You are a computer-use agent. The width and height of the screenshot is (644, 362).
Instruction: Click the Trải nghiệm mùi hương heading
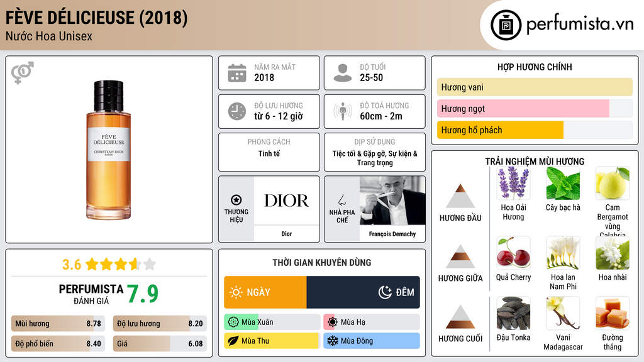(x=535, y=162)
